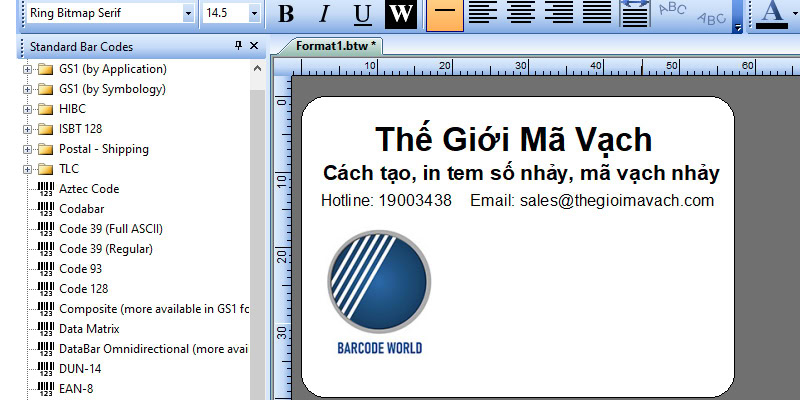Center align the text

coord(522,14)
